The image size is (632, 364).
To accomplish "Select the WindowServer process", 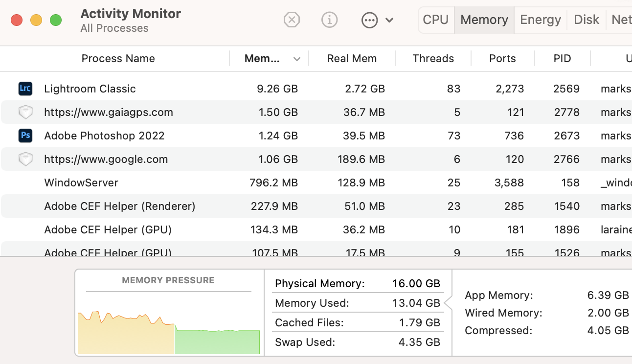I will tap(81, 182).
